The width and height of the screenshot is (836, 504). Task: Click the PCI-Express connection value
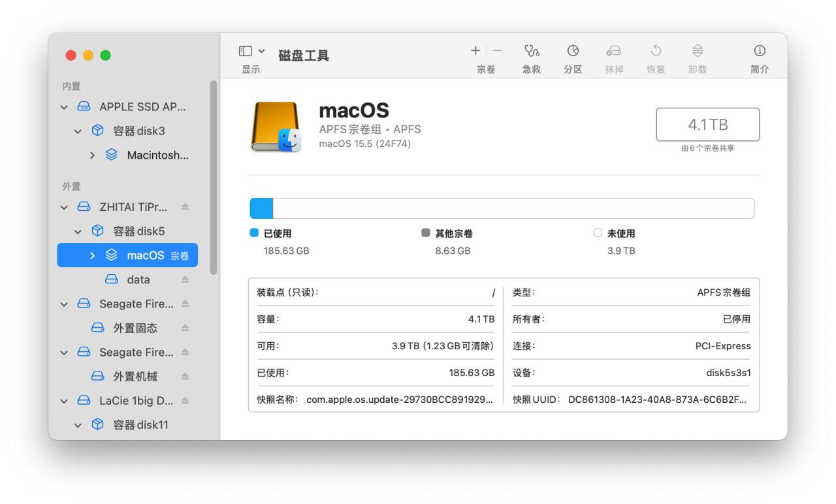click(x=723, y=346)
